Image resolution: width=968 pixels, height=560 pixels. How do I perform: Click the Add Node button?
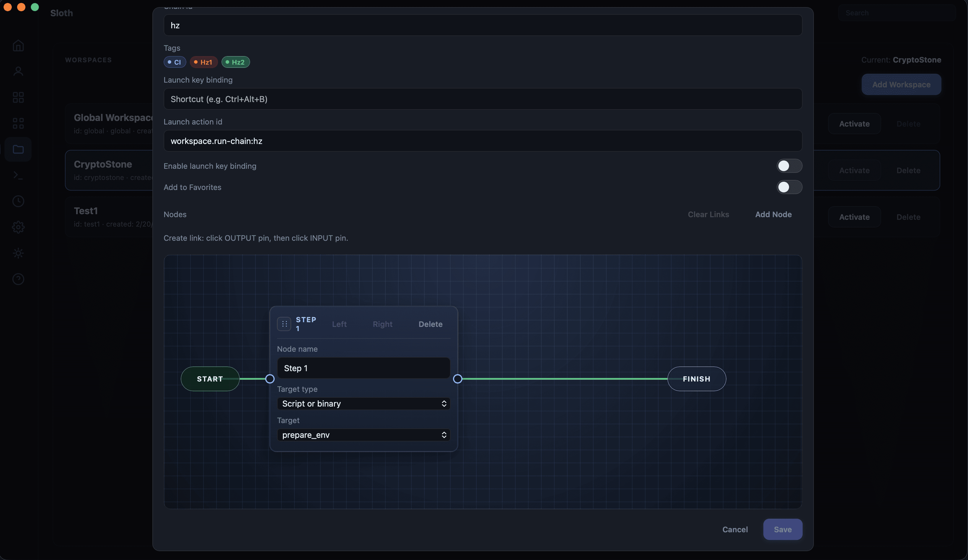(x=773, y=214)
